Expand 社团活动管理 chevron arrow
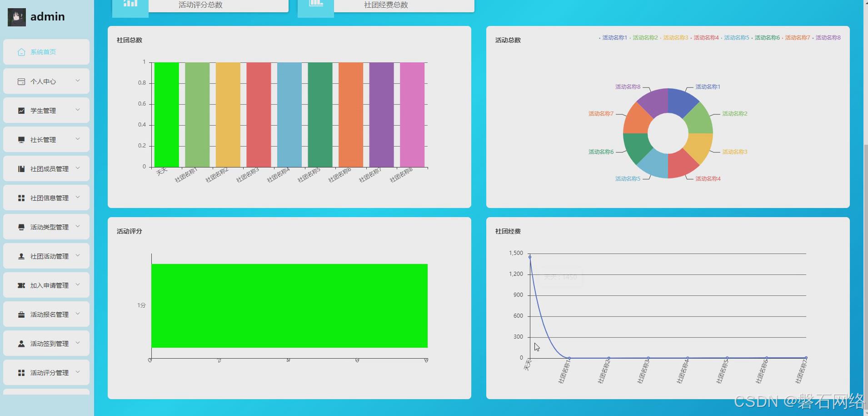The width and height of the screenshot is (868, 416). click(78, 255)
